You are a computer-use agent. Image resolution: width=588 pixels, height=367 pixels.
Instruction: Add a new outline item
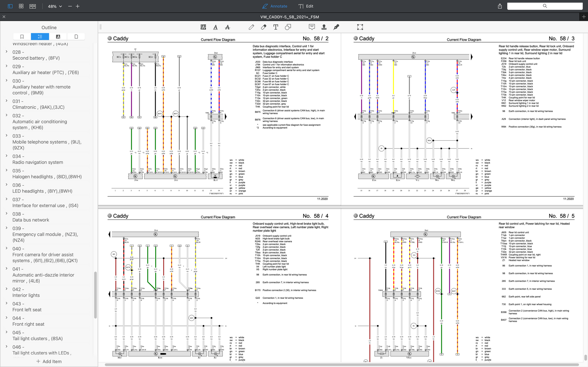[x=49, y=361]
